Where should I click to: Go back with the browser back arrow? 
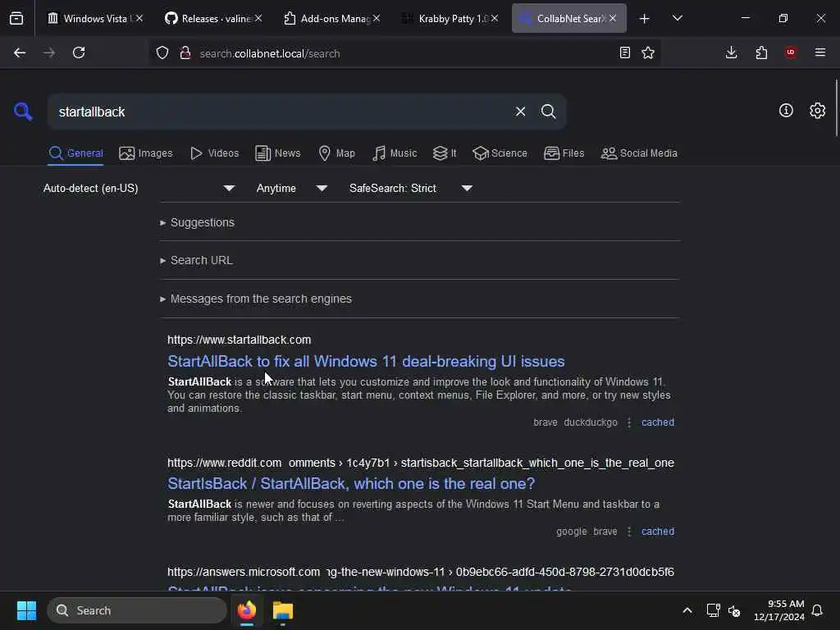pyautogui.click(x=20, y=52)
